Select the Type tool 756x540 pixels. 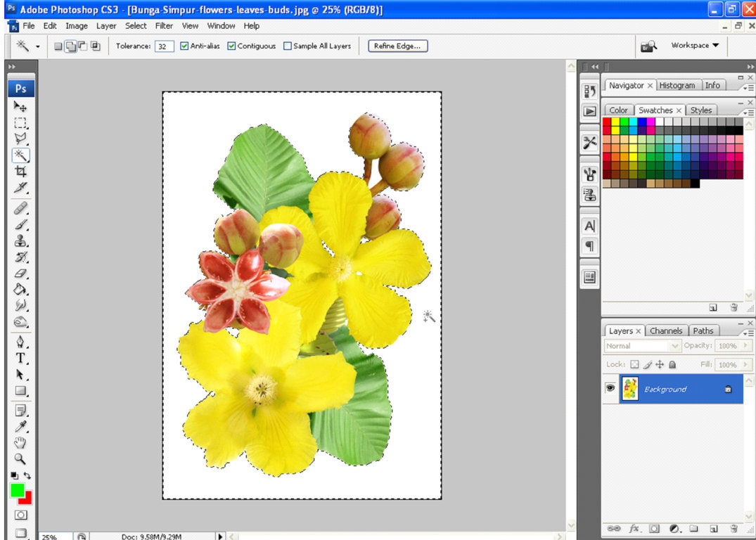20,358
